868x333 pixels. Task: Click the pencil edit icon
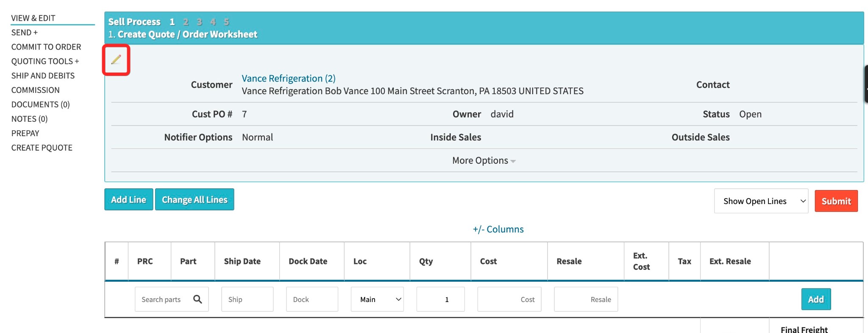click(116, 60)
